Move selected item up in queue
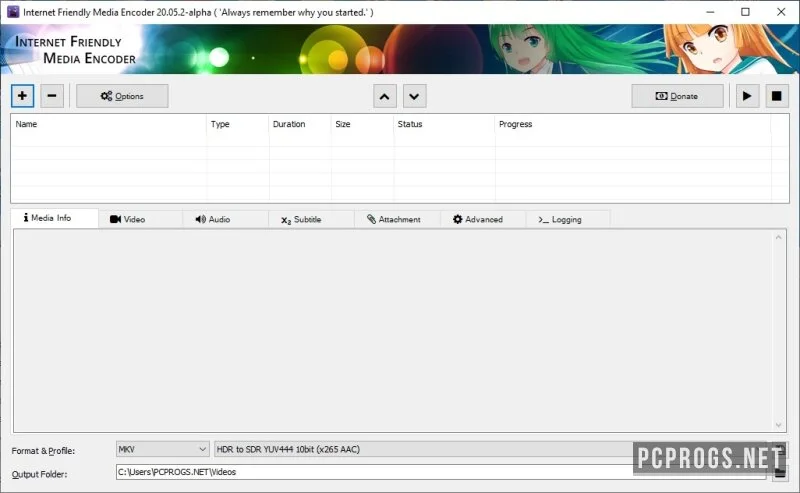Viewport: 800px width, 493px height. click(x=385, y=96)
